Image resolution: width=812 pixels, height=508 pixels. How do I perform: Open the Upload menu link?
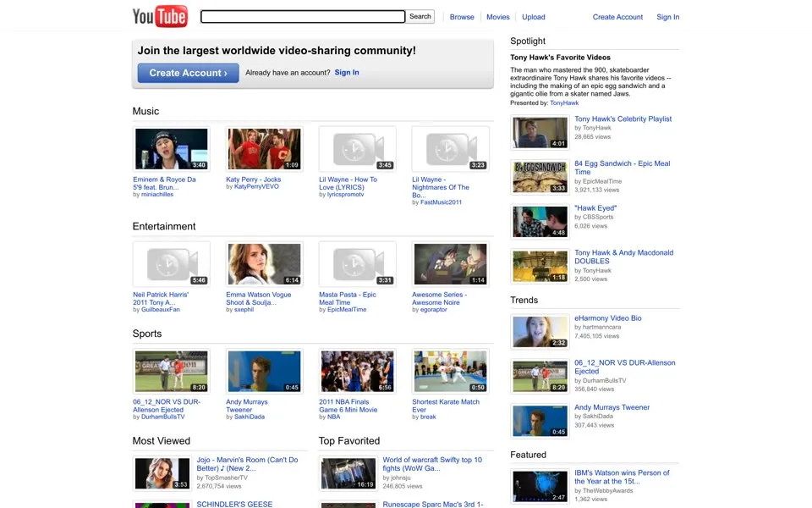[x=534, y=17]
